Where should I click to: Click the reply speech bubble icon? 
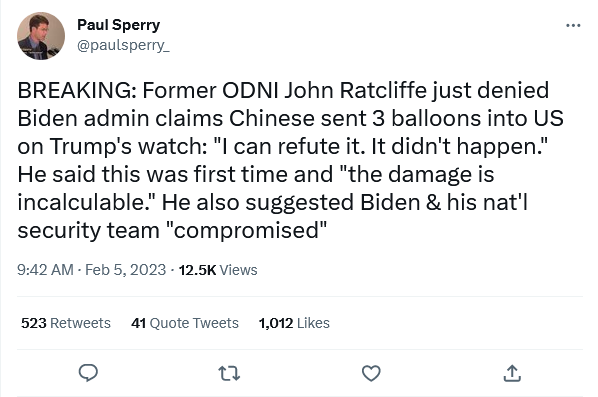tap(88, 373)
